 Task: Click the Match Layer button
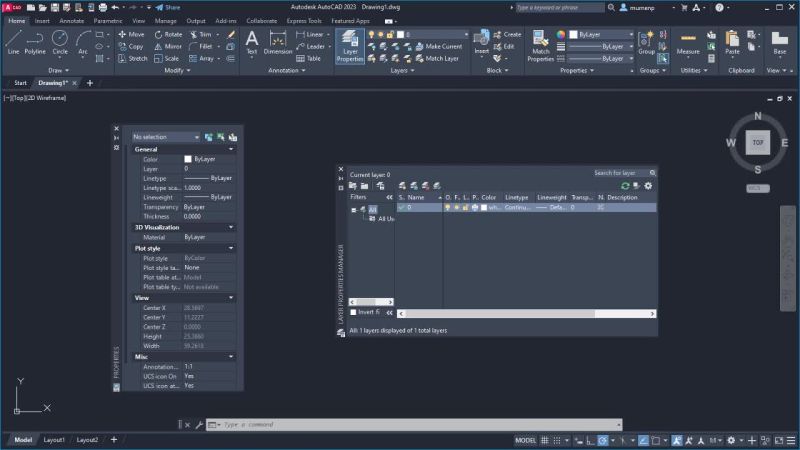click(x=437, y=59)
